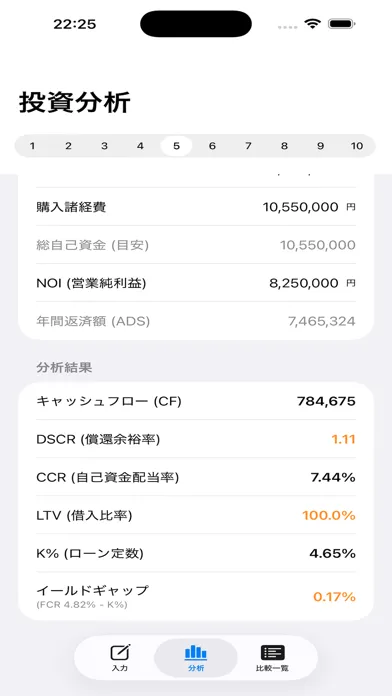Tap the 22:25 clock in status bar
Screen dimensions: 392x696
(75, 24)
